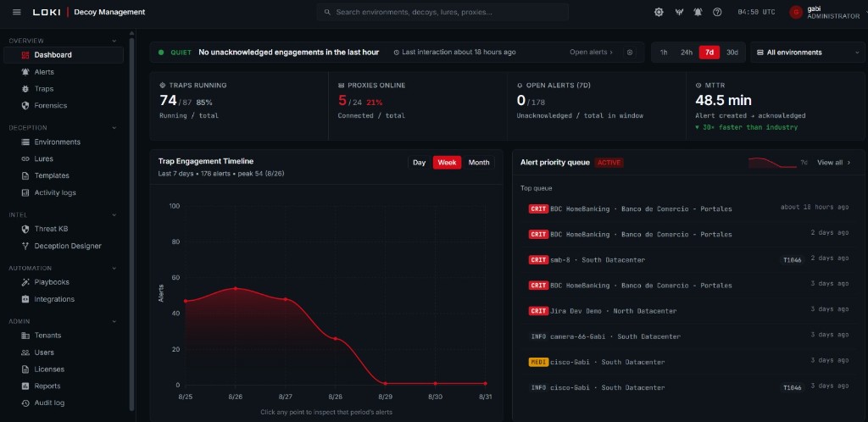Open the Environments page from sidebar
Screen dimensions: 868x422
63,142
